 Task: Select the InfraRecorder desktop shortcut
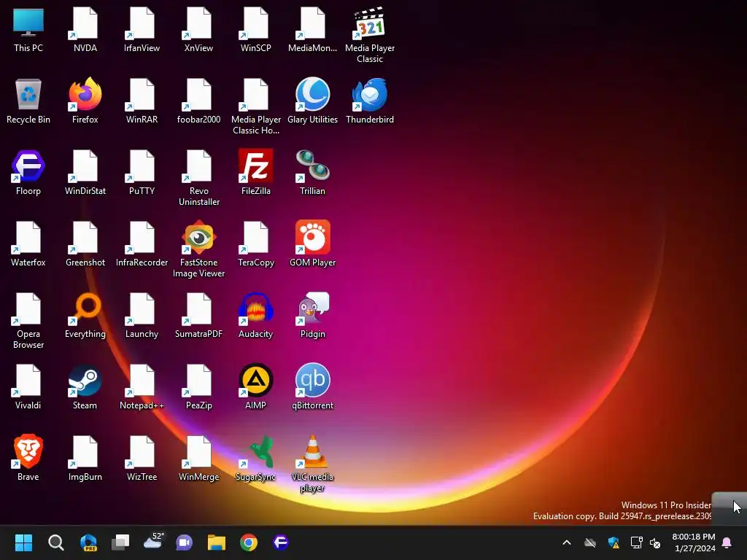[x=142, y=244]
